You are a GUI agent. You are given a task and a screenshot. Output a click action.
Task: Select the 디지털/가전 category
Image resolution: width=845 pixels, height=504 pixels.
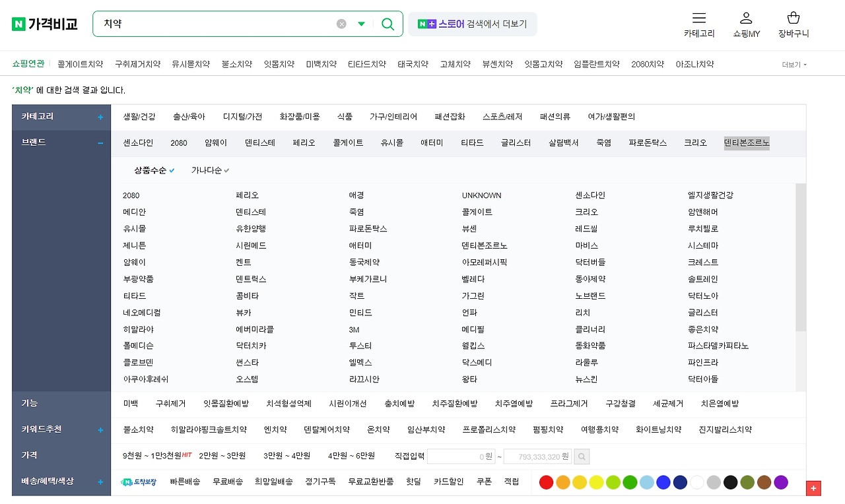tap(242, 117)
